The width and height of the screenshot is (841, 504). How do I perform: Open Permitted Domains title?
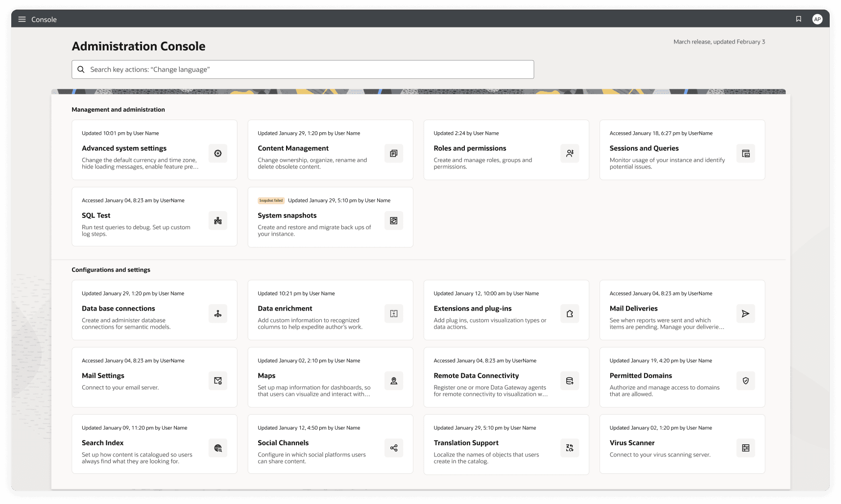tap(641, 376)
